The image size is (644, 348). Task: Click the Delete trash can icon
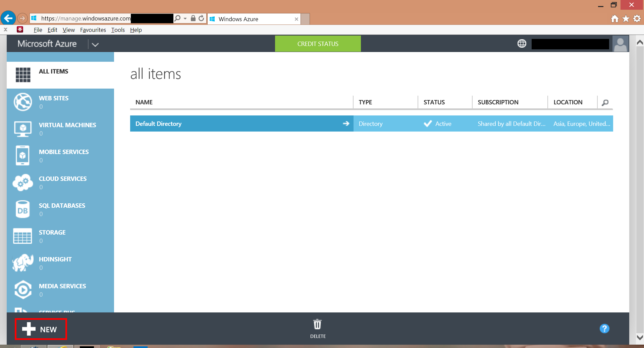(317, 325)
